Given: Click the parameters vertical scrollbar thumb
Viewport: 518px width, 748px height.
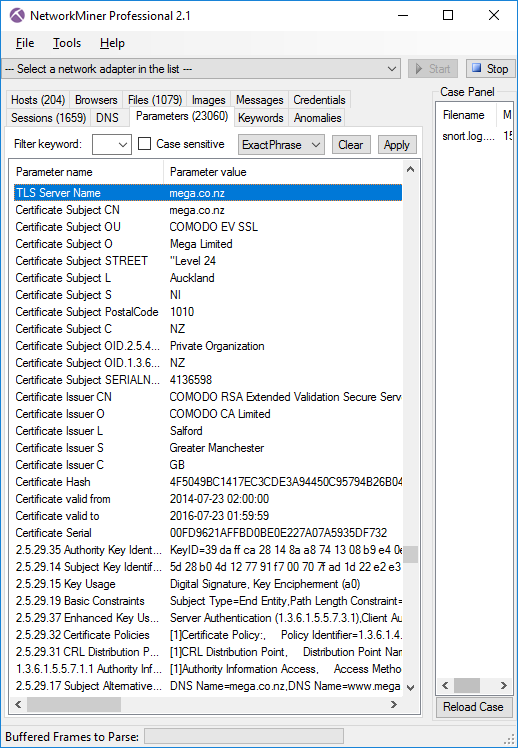Looking at the screenshot, I should 410,554.
